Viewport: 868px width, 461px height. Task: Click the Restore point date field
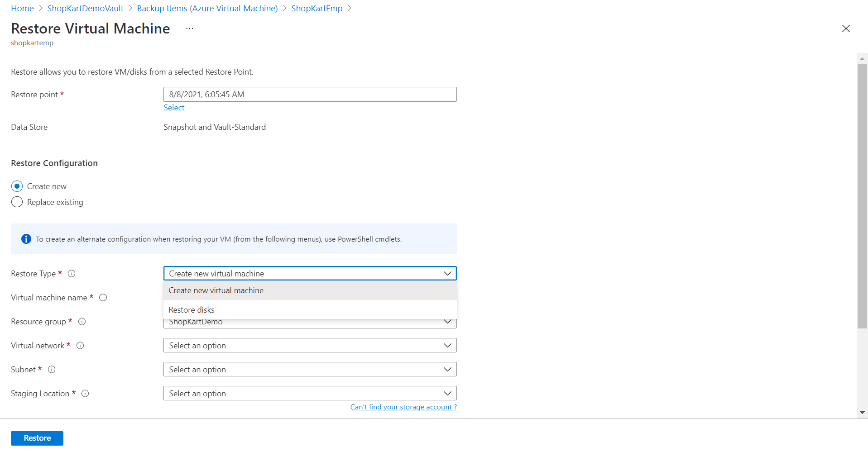tap(310, 95)
